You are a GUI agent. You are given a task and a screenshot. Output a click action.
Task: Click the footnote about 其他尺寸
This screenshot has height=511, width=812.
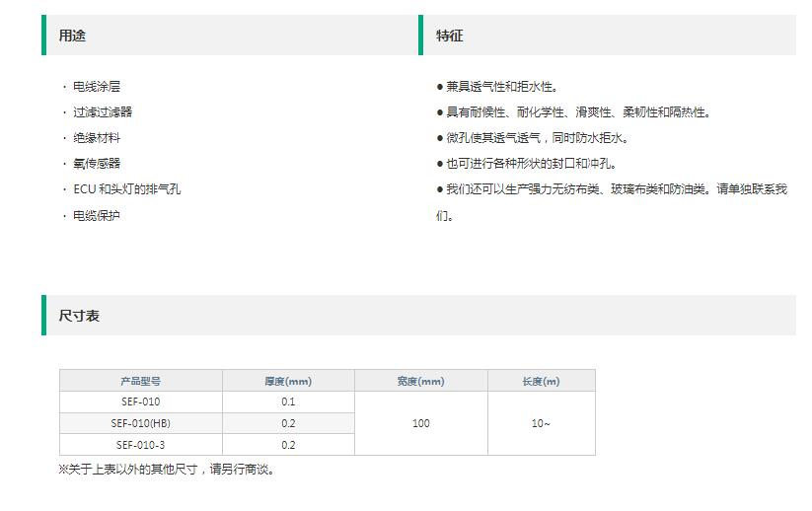point(166,469)
